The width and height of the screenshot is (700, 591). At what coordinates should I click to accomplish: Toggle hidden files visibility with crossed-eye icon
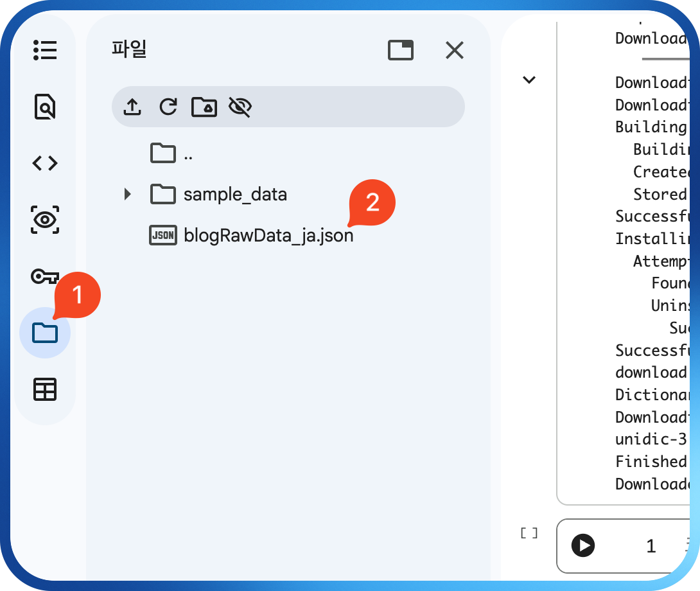pos(240,107)
